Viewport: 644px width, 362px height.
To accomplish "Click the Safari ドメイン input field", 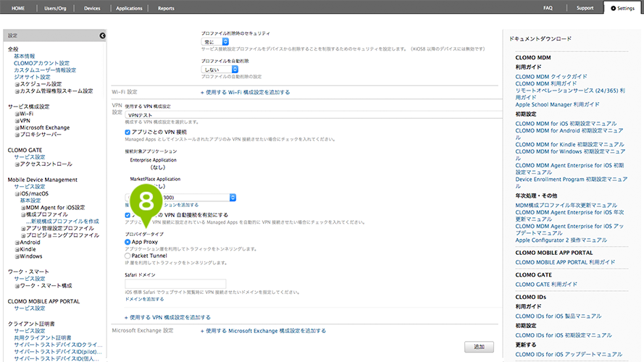I will point(175,284).
